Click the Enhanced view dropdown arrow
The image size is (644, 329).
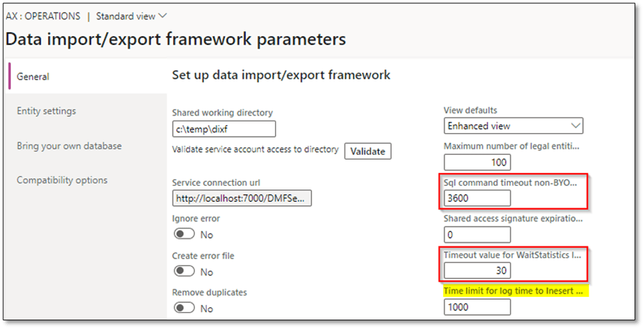[x=575, y=125]
